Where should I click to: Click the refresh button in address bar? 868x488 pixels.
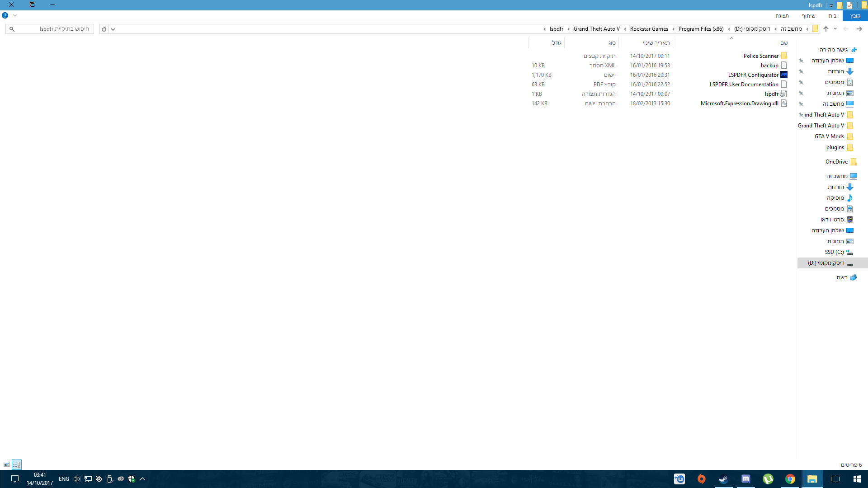(x=104, y=29)
